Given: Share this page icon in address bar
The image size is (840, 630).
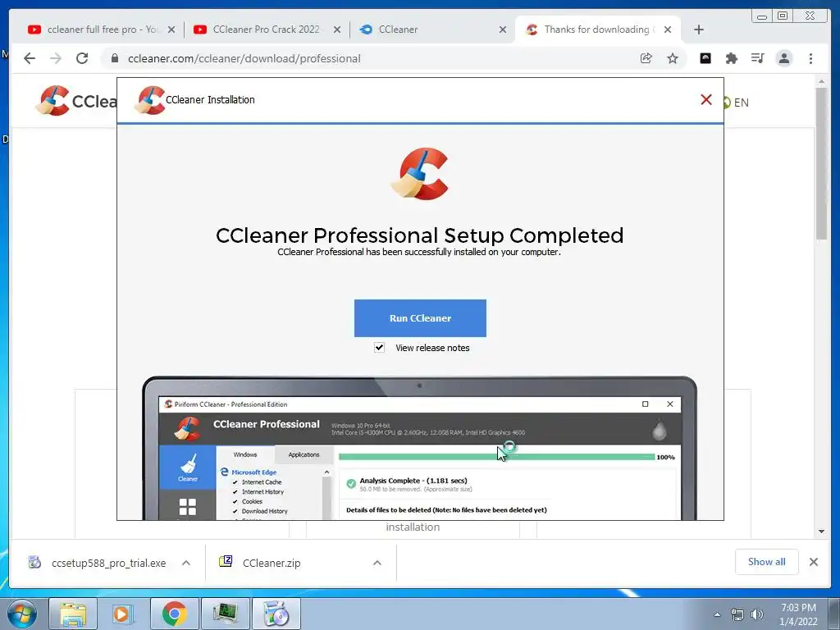Looking at the screenshot, I should [x=646, y=58].
